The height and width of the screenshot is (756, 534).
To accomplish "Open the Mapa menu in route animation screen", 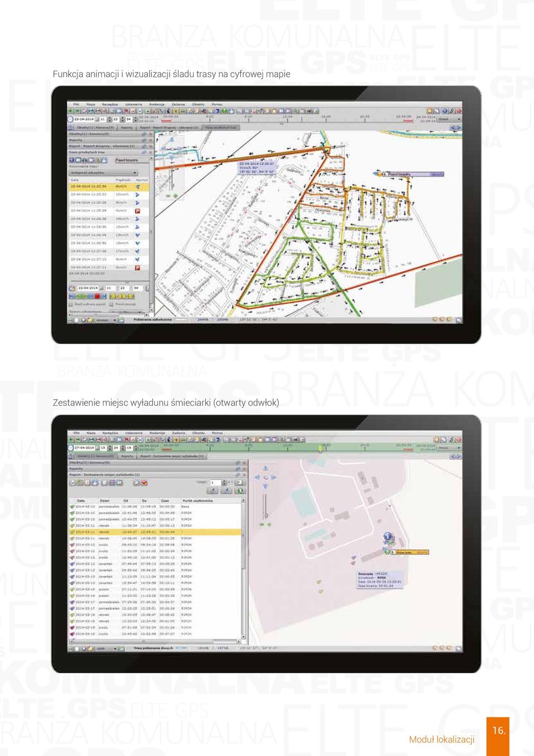I will tap(91, 104).
